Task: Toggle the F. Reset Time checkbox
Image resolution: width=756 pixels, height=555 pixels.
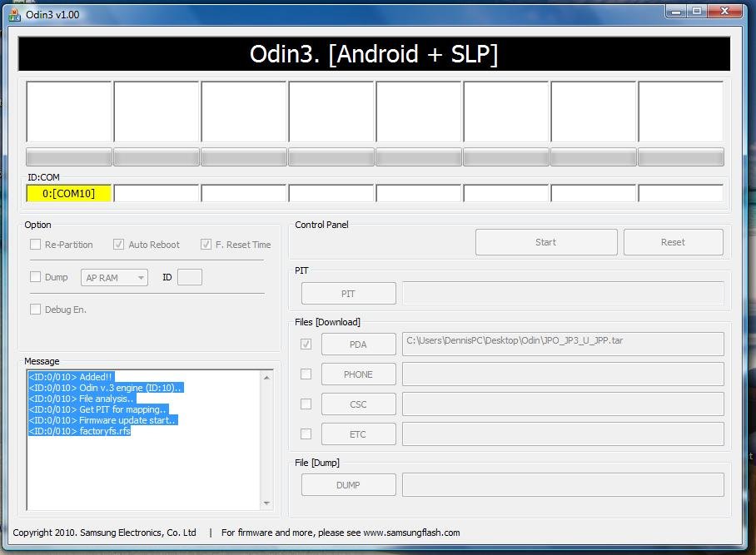Action: (206, 245)
